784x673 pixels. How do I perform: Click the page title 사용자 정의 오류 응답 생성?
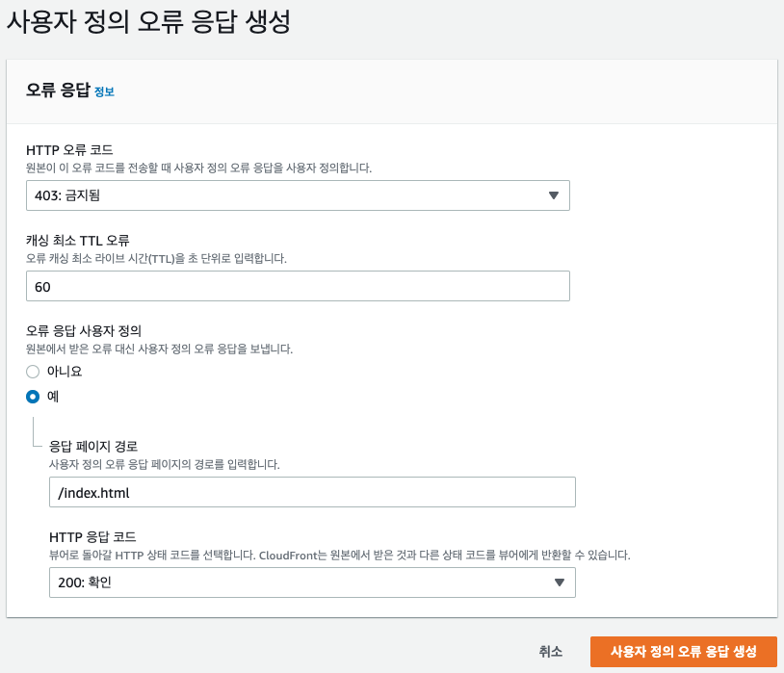tap(148, 22)
